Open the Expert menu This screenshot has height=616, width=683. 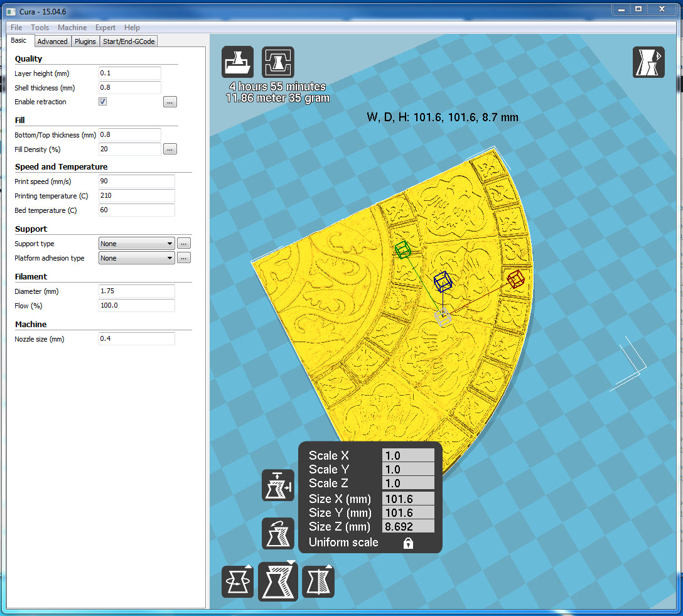point(105,28)
